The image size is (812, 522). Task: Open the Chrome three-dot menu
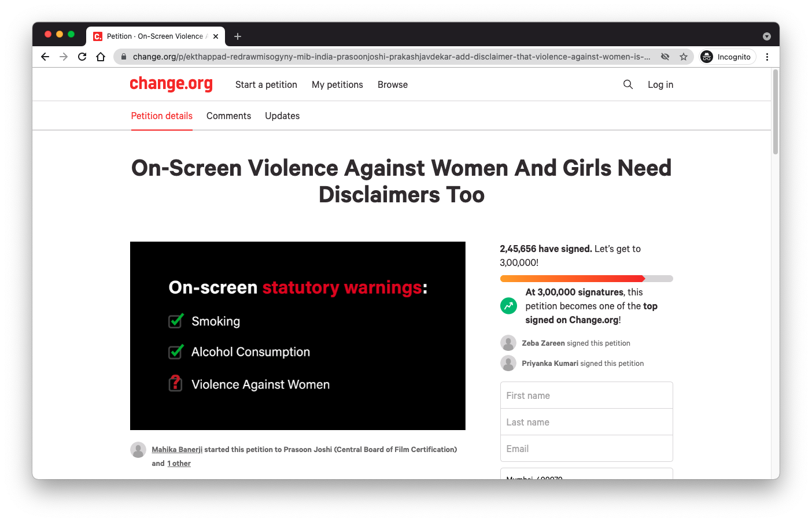[x=767, y=57]
